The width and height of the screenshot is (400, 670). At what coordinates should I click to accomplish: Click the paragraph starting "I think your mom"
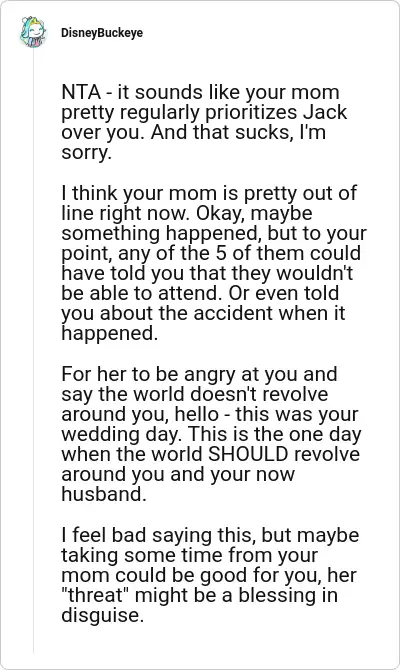tap(214, 263)
